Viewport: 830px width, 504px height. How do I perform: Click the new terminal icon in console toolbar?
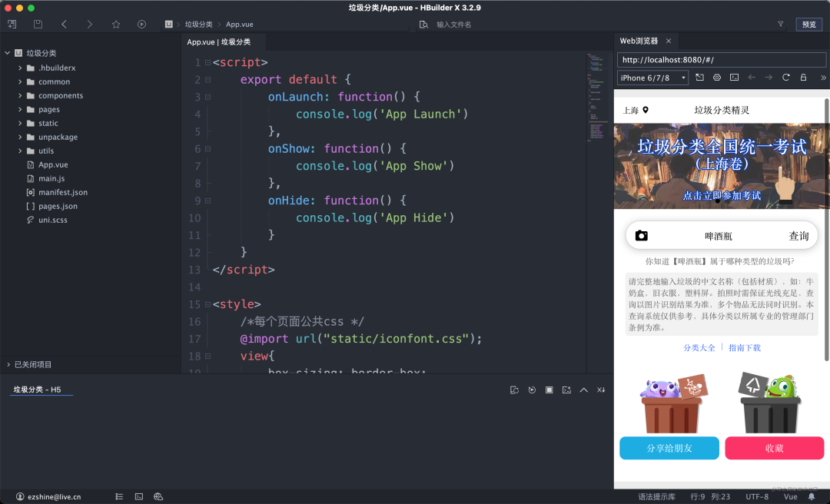tap(566, 390)
